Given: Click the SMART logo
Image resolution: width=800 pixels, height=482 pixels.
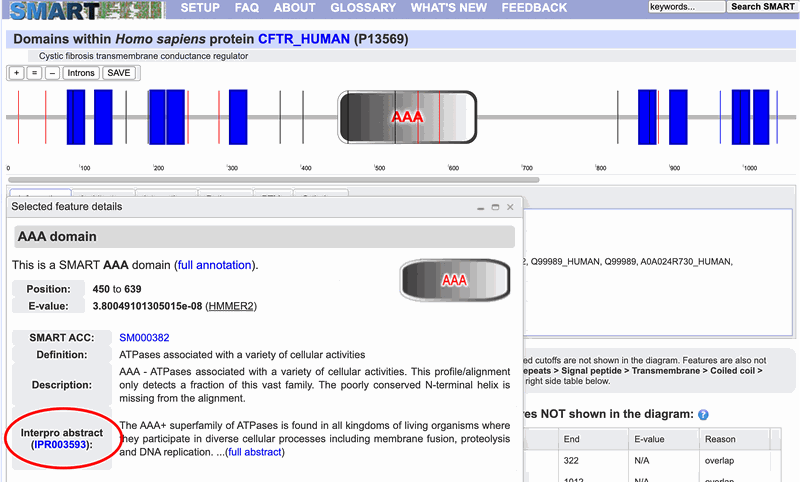Looking at the screenshot, I should 87,9.
